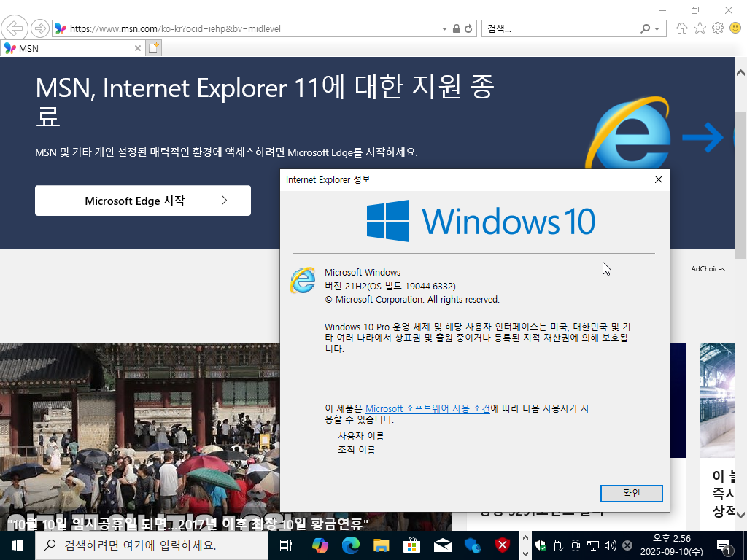This screenshot has height=560, width=747.
Task: Click the Internet Explorer logo in MSN banner
Action: tap(628, 133)
